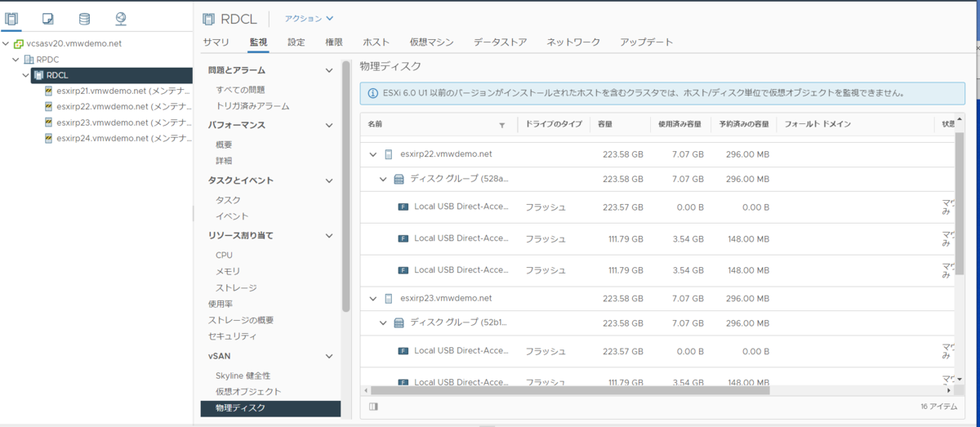Switch to the ホスト tab
This screenshot has width=980, height=427.
376,42
